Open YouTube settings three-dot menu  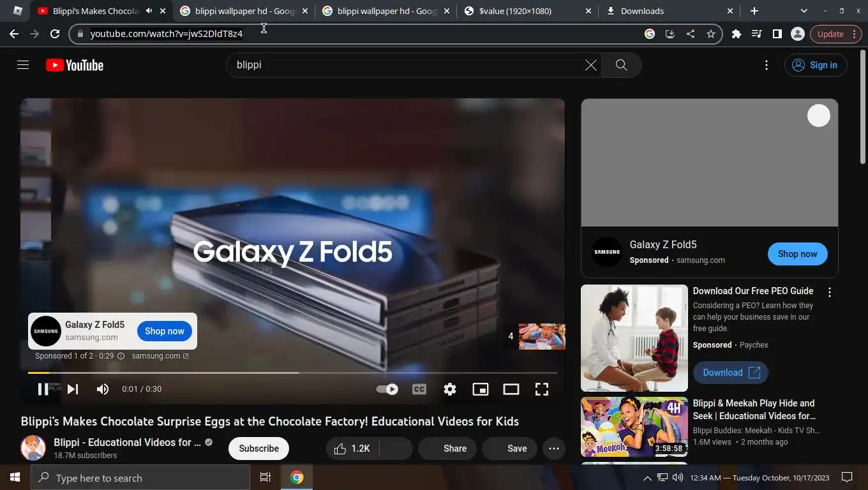tap(767, 65)
